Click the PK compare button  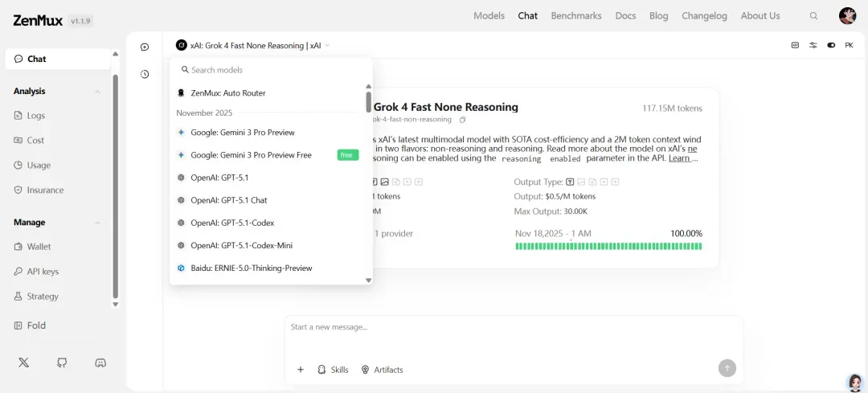pos(850,45)
